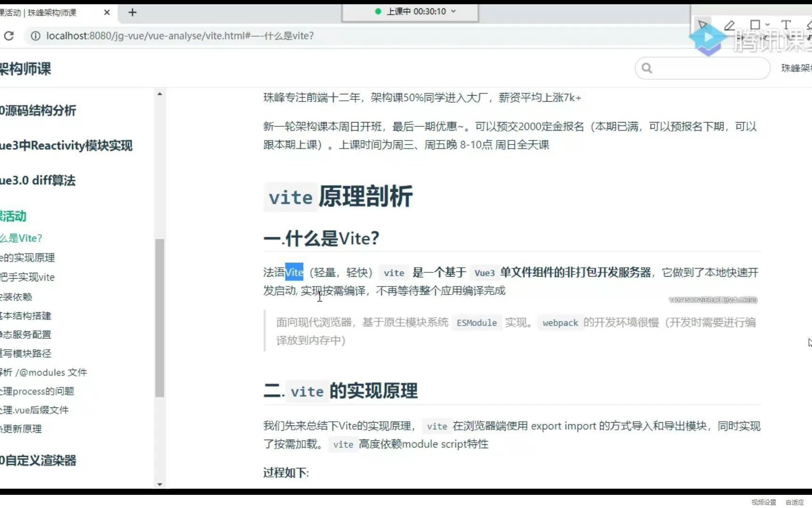Open the 源码结构分析 sidebar section
This screenshot has height=508, width=812.
point(38,111)
